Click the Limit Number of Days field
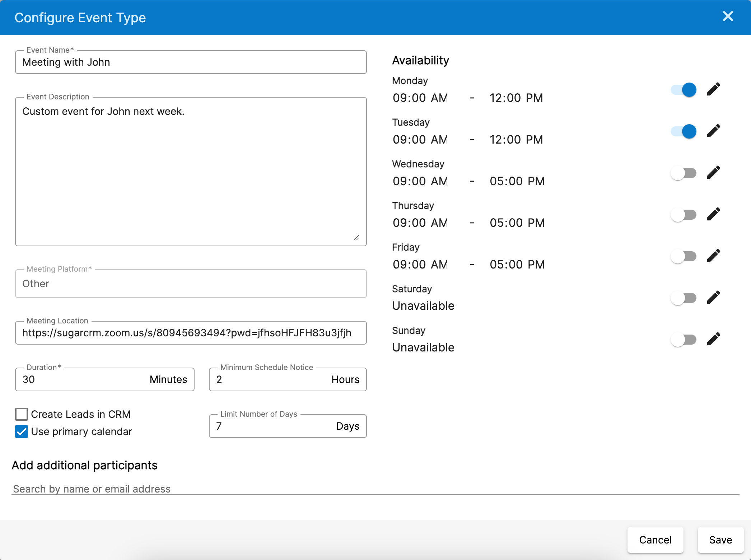This screenshot has width=751, height=560. 288,426
